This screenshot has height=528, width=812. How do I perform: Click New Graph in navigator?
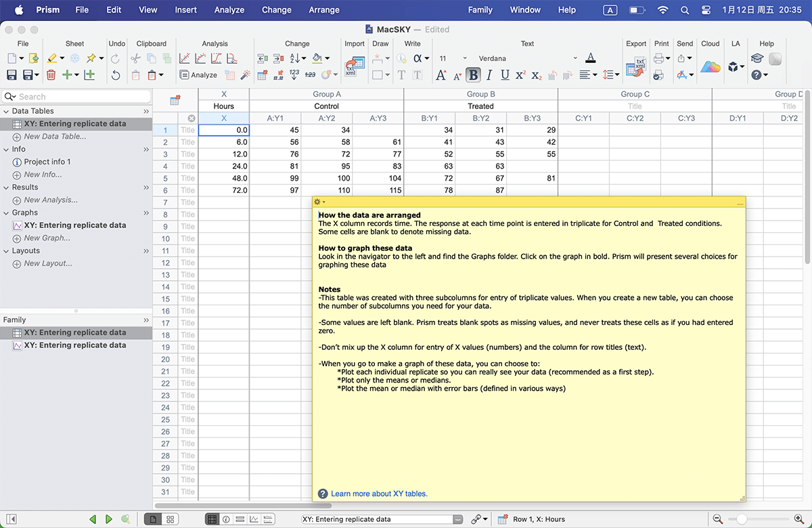click(x=47, y=238)
